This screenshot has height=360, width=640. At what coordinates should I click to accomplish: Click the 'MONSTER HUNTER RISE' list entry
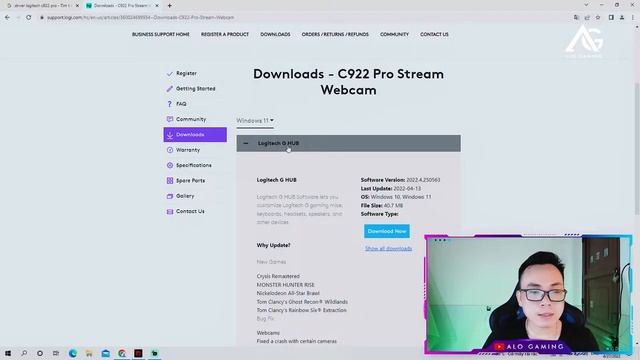285,285
